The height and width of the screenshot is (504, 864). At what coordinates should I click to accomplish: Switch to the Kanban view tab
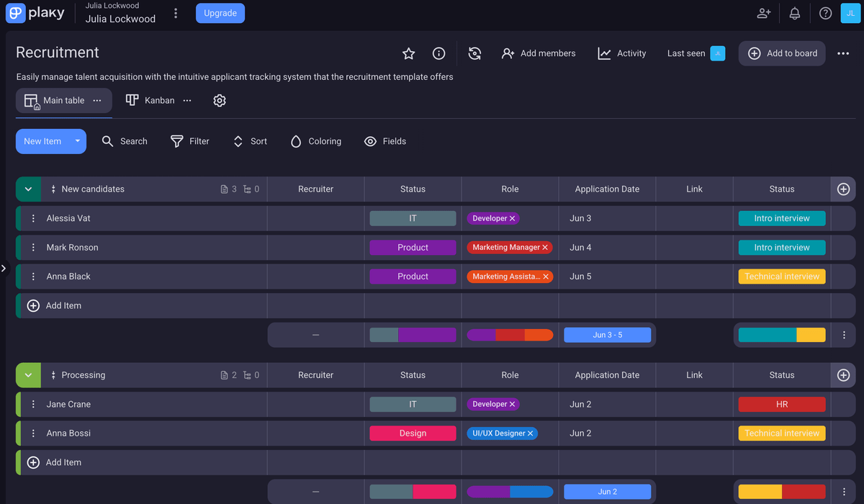click(150, 101)
